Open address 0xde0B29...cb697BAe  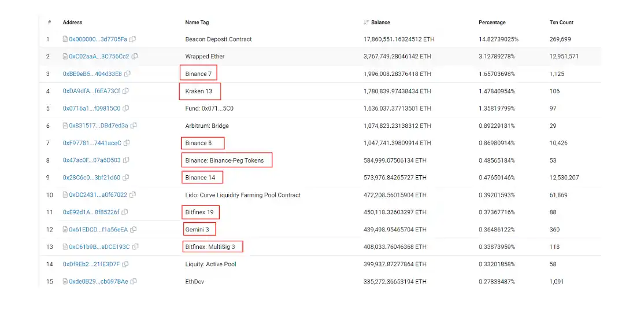pos(99,281)
